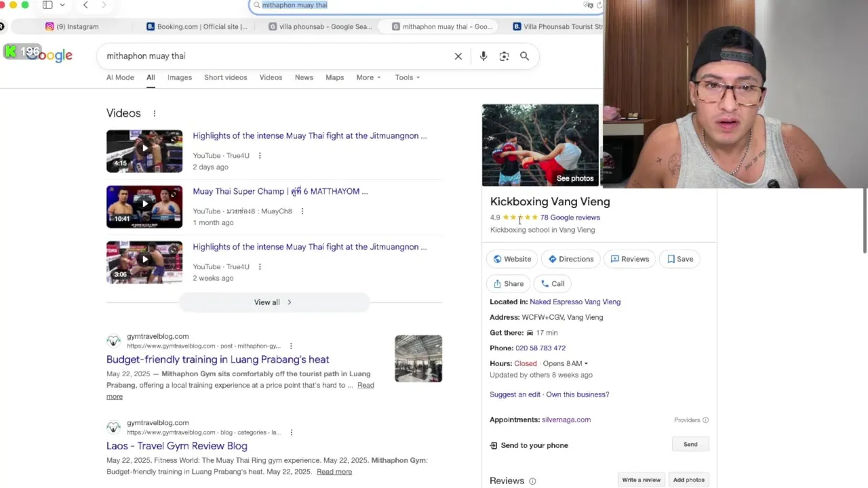Open the Videos section options menu
The height and width of the screenshot is (488, 868).
154,113
